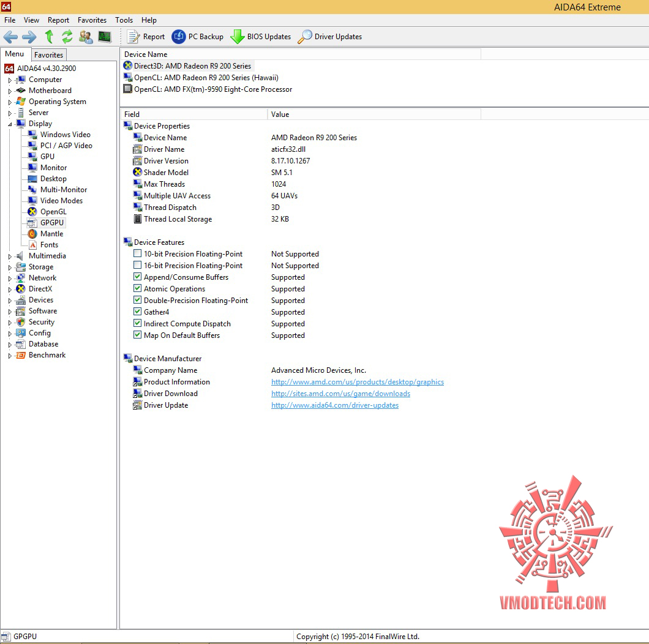This screenshot has height=644, width=649.
Task: Create a Report from the toolbar
Action: point(146,37)
